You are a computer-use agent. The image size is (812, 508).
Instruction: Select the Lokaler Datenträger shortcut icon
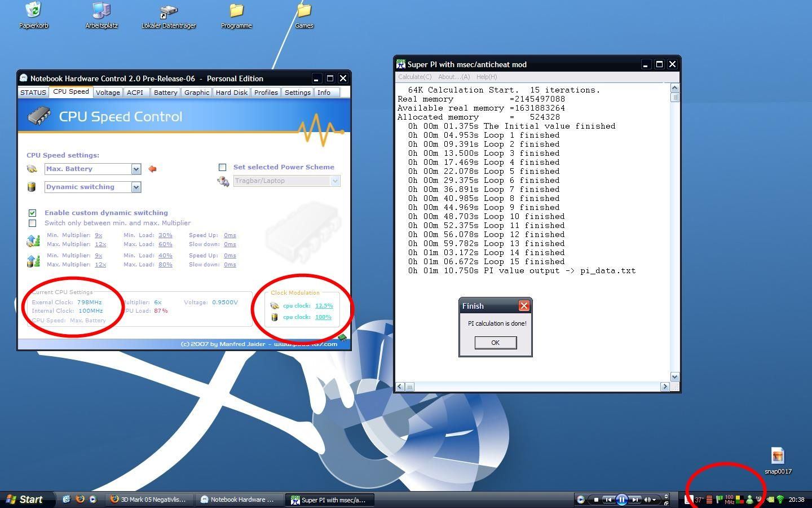coord(169,16)
